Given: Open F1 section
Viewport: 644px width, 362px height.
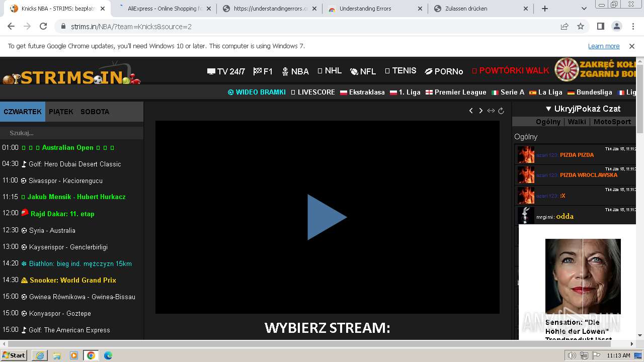Looking at the screenshot, I should point(263,71).
